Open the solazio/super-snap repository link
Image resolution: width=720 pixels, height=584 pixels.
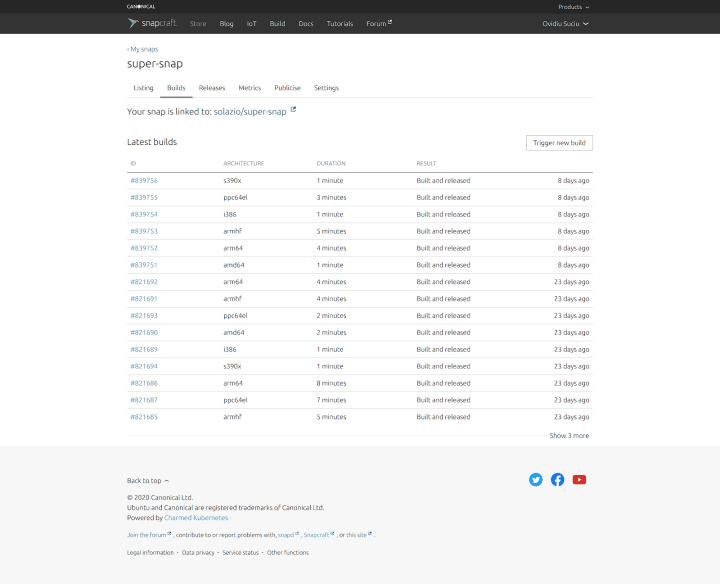pos(250,112)
